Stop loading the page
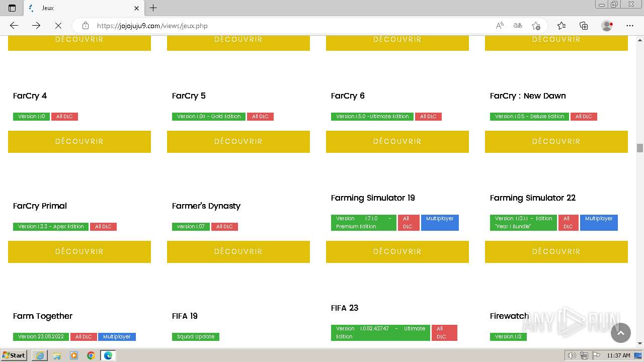This screenshot has width=644, height=362. (x=58, y=26)
